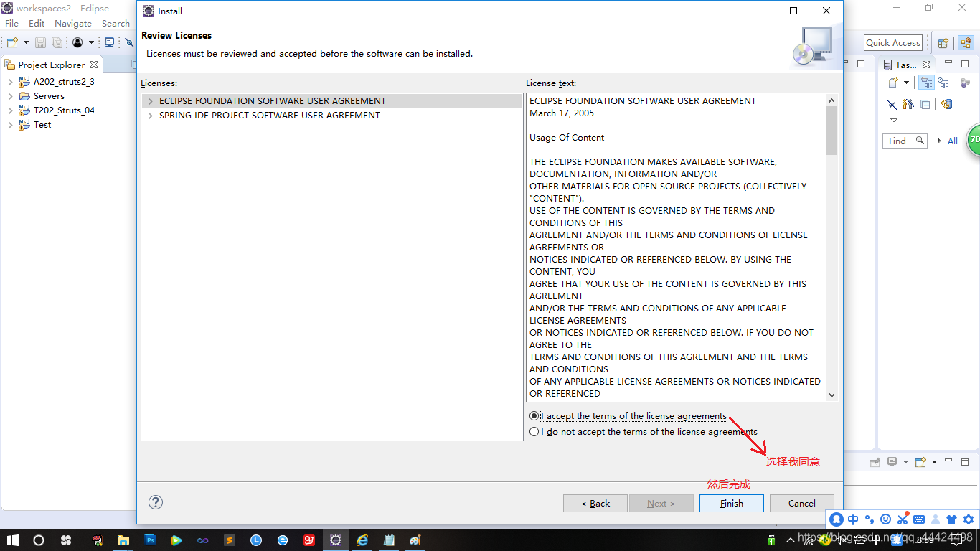This screenshot has height=551, width=980.
Task: Click the Focus on Workweek spheres icon
Action: click(965, 83)
